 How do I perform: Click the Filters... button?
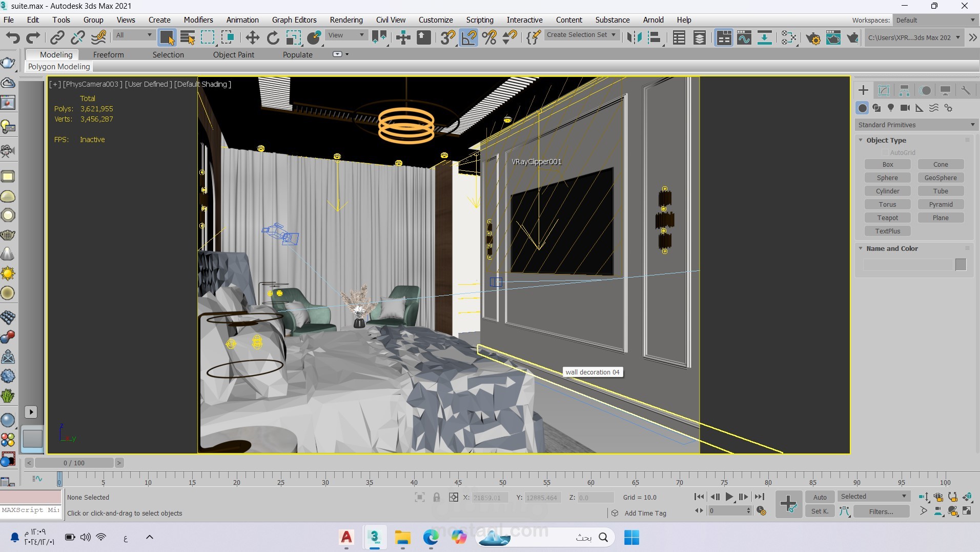[x=881, y=511]
